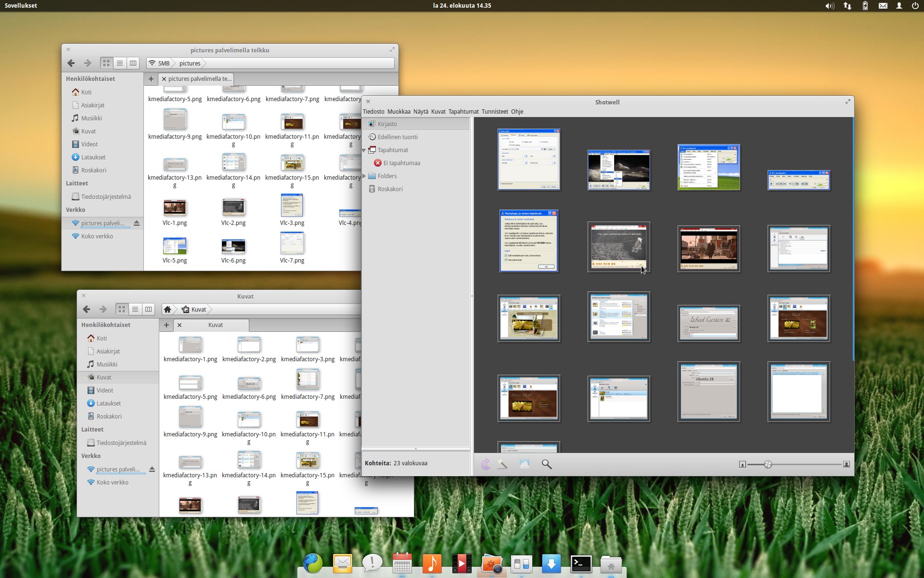The image size is (924, 578).
Task: Eject pictures palveli... in the Kuvat window
Action: point(152,469)
